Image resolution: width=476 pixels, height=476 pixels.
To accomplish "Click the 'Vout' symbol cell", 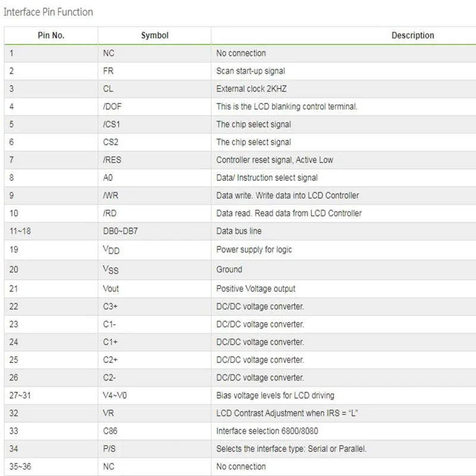I will [x=111, y=289].
